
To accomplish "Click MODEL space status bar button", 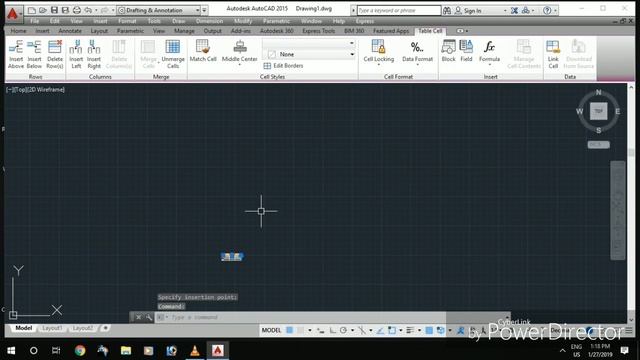I will click(x=271, y=330).
